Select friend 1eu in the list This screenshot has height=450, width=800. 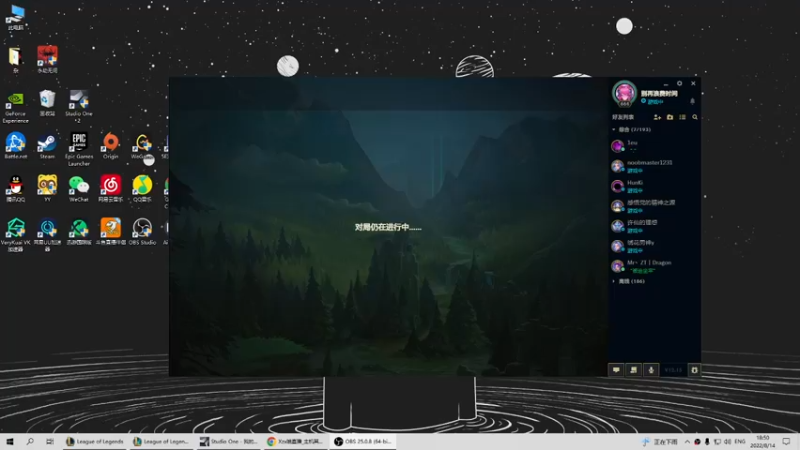click(x=655, y=146)
